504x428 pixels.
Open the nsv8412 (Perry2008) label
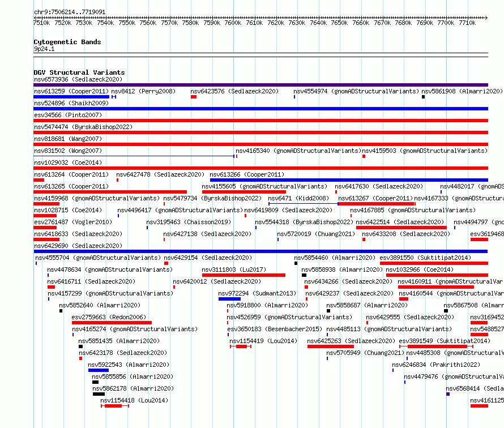(x=143, y=91)
